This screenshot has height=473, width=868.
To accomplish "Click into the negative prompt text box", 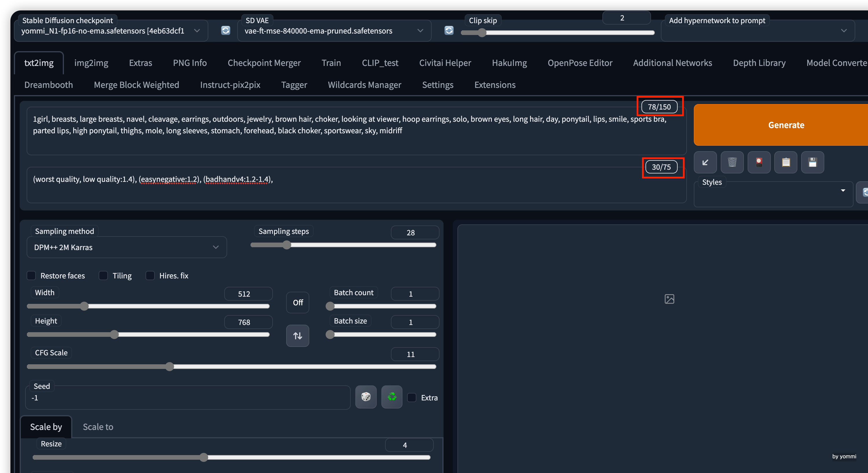I will click(x=356, y=185).
